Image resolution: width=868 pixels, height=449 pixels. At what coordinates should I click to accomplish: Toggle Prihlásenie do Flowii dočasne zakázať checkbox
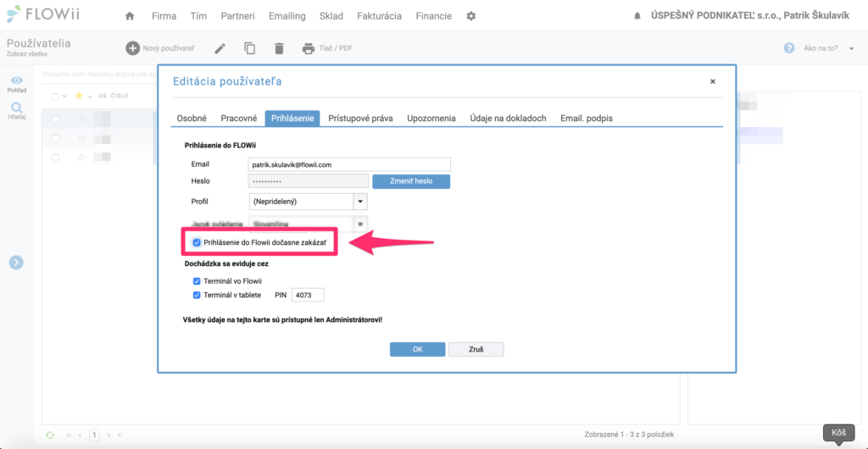(x=197, y=242)
